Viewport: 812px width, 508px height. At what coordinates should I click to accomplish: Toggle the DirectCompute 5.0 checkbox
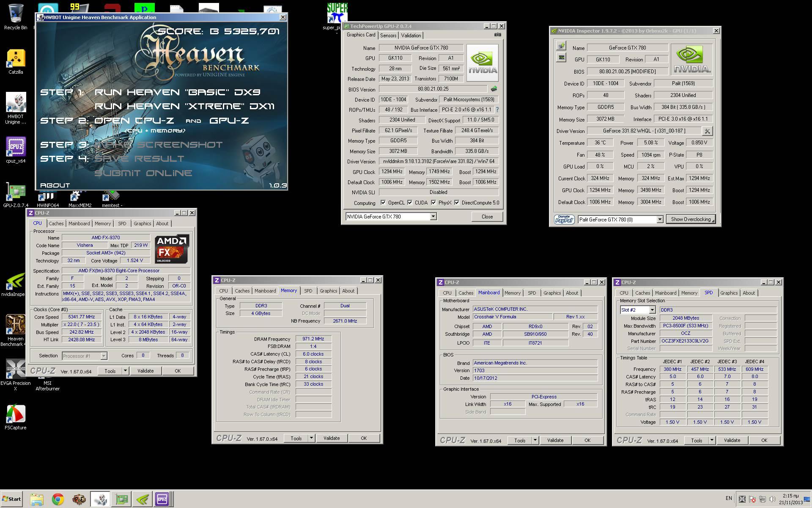(x=457, y=203)
